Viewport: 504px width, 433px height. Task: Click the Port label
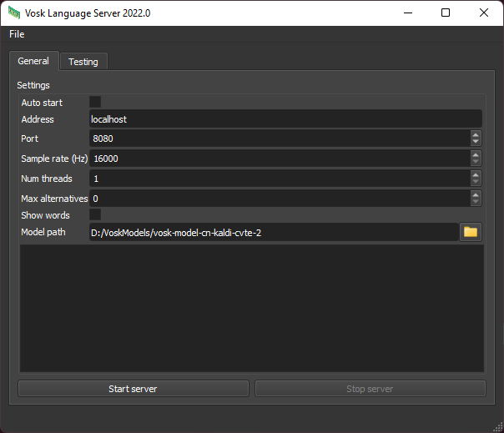pos(29,138)
